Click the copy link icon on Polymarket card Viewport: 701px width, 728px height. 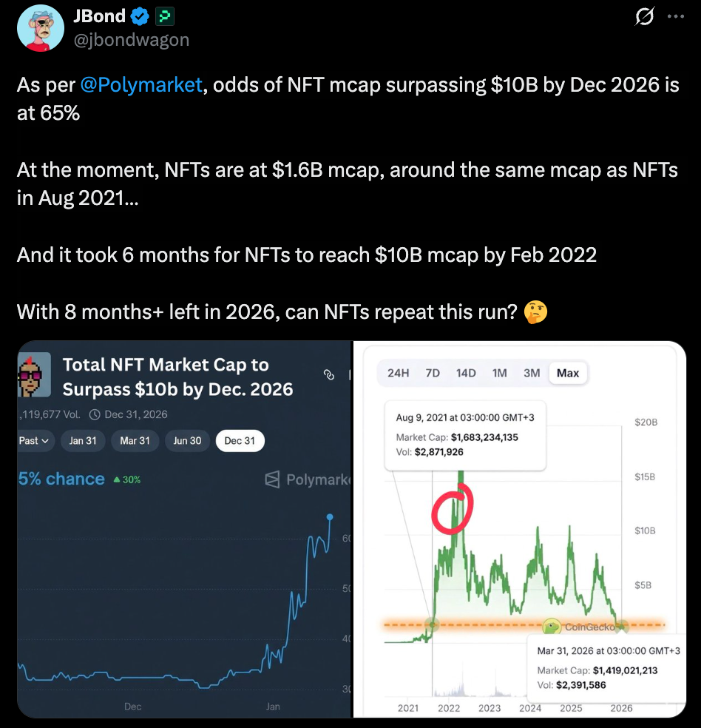pos(330,375)
